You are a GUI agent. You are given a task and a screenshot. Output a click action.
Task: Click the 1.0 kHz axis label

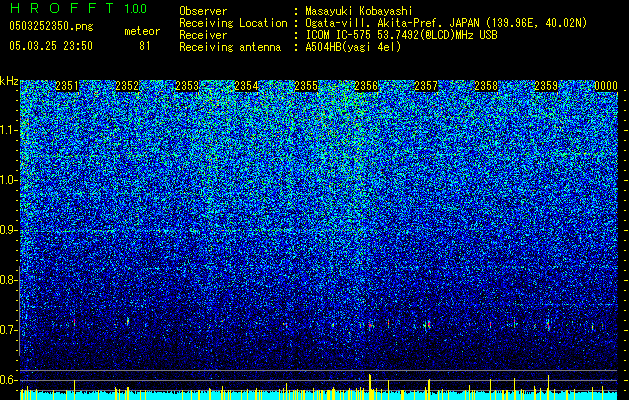[8, 180]
